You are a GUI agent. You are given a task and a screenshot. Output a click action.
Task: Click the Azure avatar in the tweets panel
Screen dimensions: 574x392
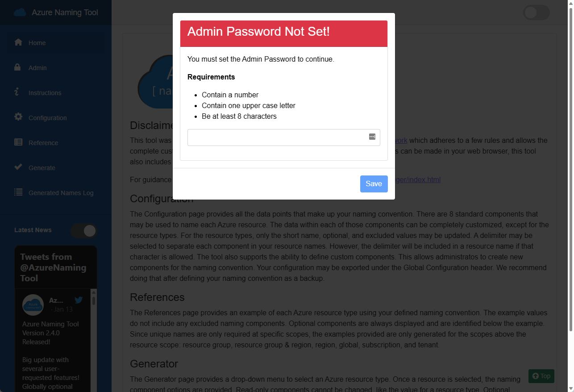tap(33, 304)
